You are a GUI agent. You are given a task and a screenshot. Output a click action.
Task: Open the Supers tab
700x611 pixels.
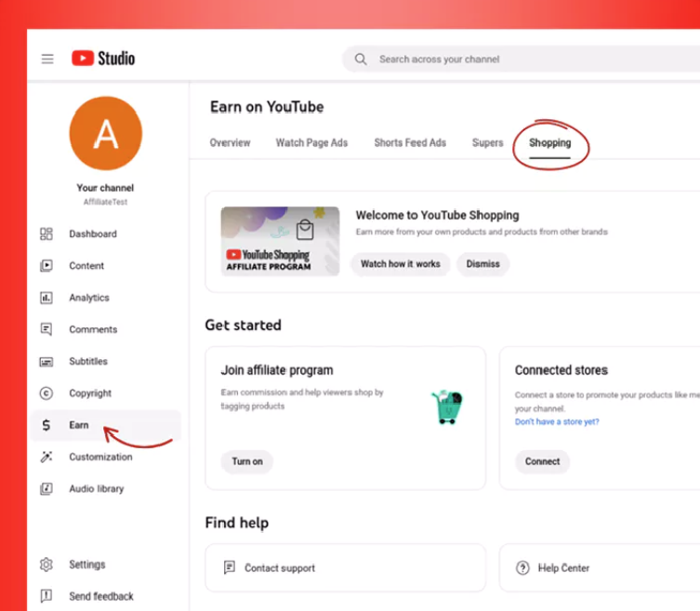click(487, 142)
